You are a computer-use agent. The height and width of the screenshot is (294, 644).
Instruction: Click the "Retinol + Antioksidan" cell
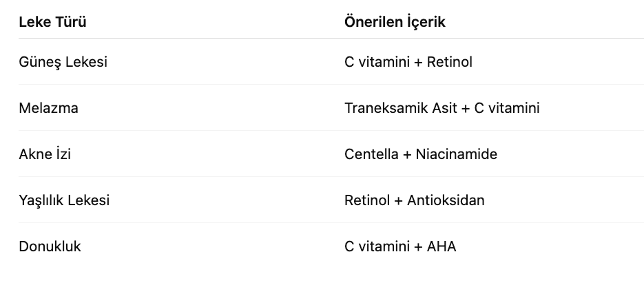414,200
